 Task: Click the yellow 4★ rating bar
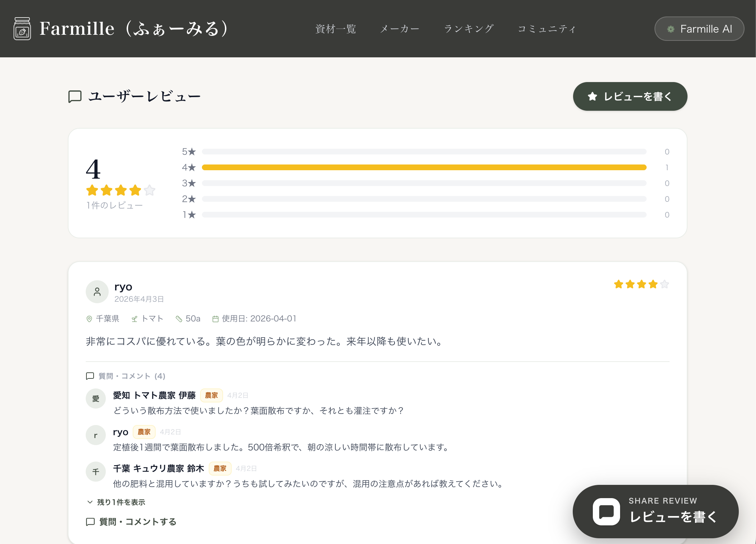tap(424, 167)
